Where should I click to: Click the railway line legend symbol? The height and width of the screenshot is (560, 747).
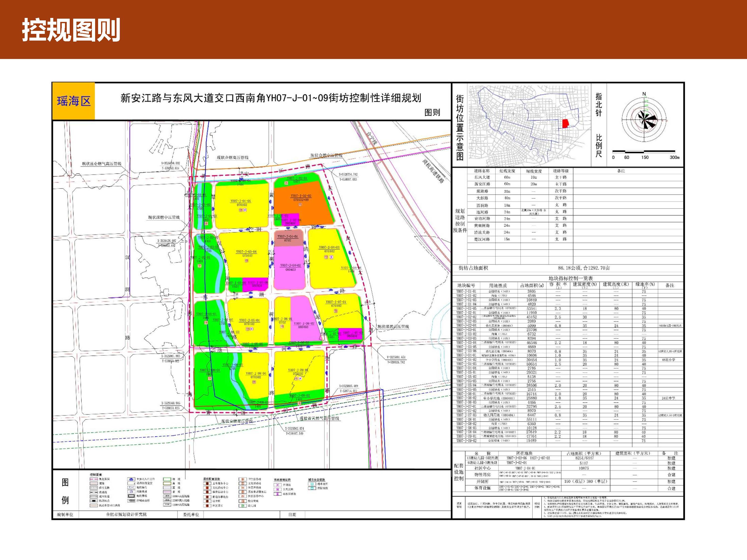coord(94,493)
